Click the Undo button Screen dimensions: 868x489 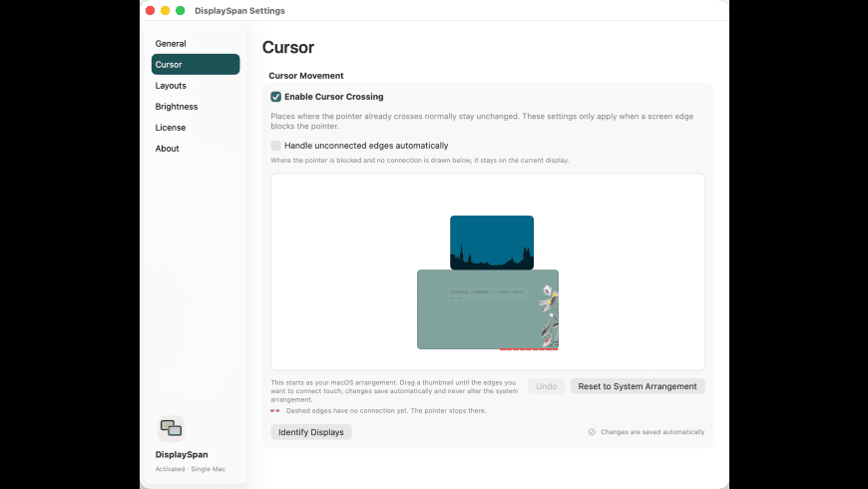(546, 386)
